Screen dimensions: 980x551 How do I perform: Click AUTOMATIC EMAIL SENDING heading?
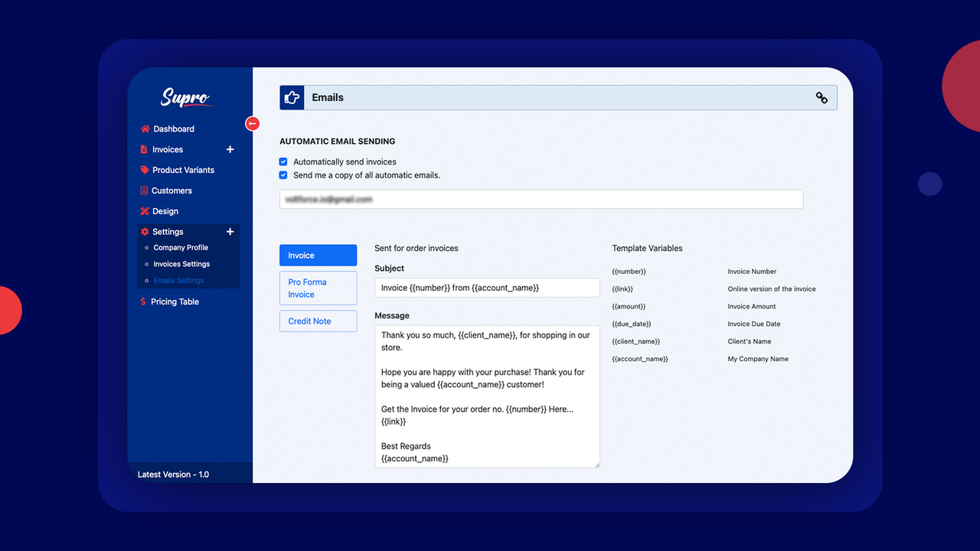click(338, 142)
